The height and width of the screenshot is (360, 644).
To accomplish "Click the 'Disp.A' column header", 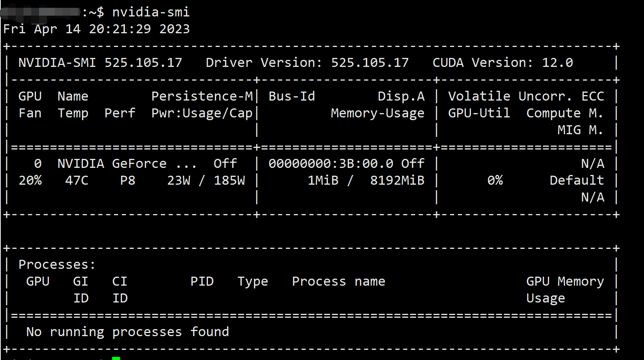I will (401, 96).
